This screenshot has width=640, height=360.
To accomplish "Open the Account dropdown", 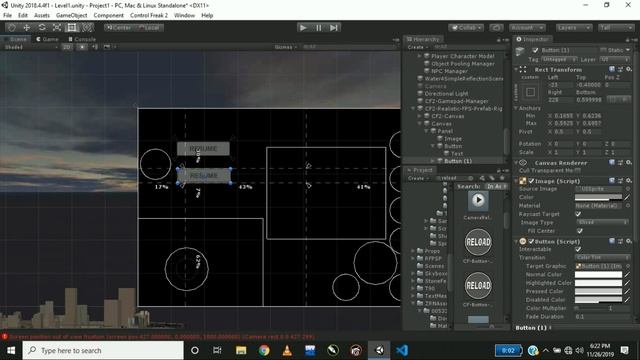I will click(527, 27).
